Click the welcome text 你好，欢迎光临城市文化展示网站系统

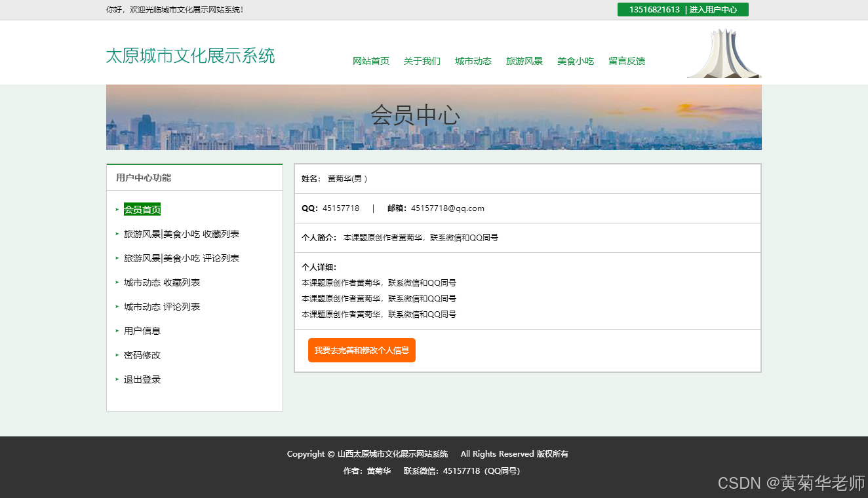pos(175,10)
